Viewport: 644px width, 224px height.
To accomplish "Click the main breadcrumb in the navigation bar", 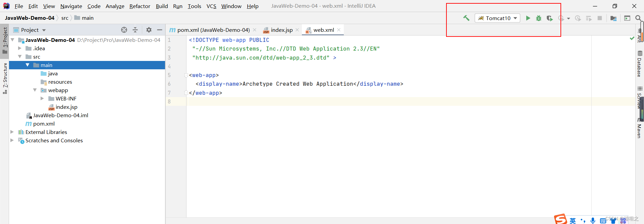I will tap(84, 18).
